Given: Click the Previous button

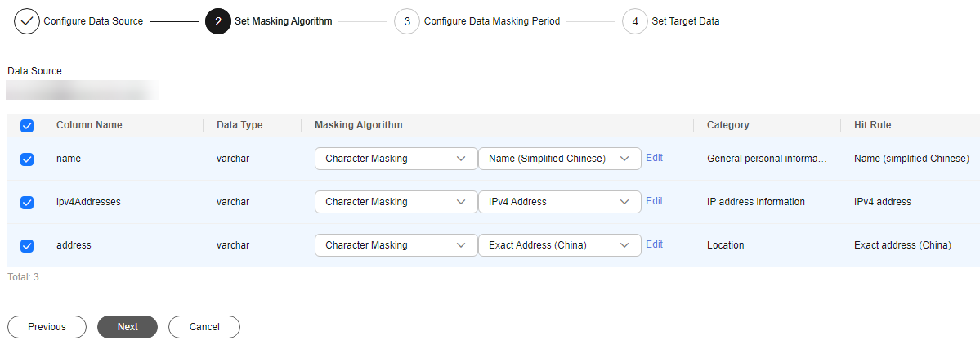Looking at the screenshot, I should [x=47, y=327].
